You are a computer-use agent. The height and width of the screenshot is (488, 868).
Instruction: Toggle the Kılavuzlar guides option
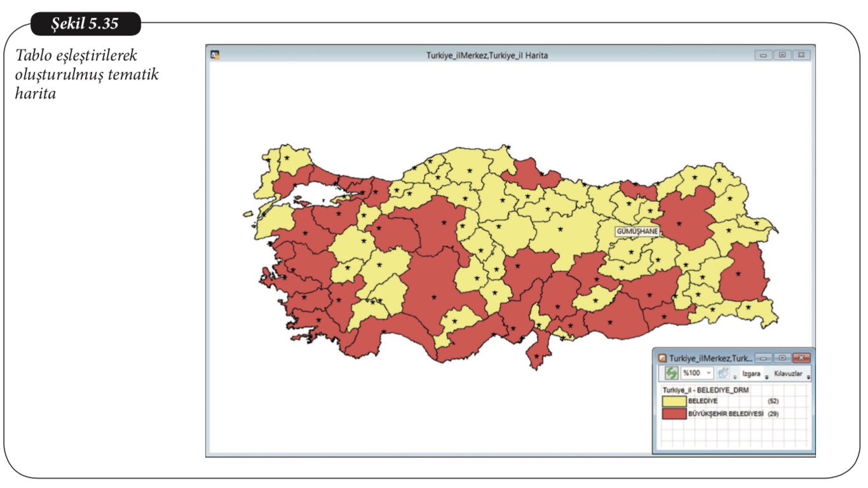[x=788, y=374]
